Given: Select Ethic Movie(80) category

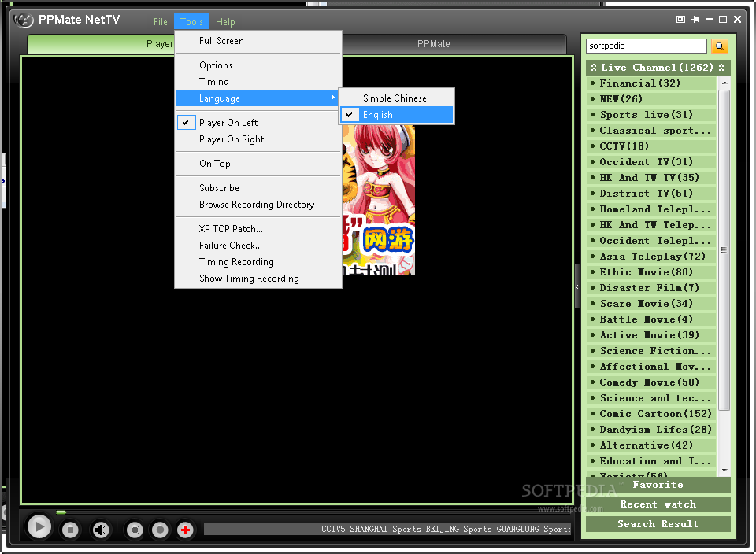Looking at the screenshot, I should click(x=652, y=272).
